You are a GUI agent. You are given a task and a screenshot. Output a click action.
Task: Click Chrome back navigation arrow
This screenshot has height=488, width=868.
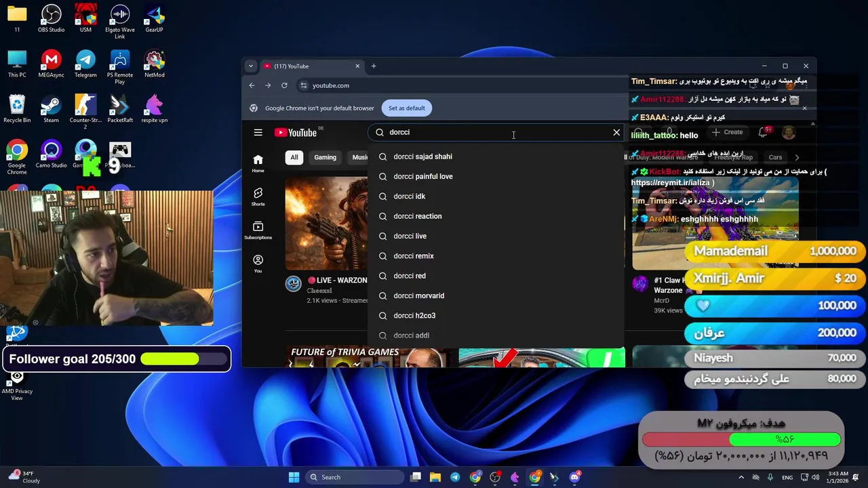point(252,85)
